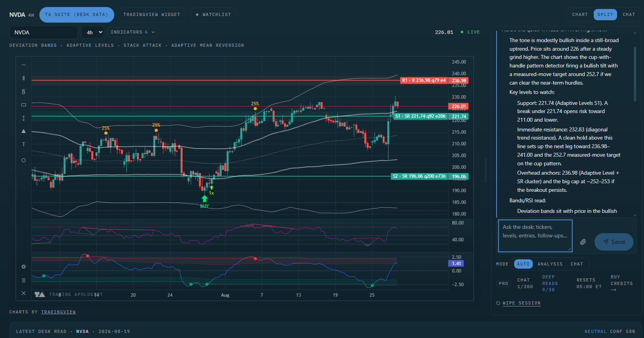
Task: Click the Deviation Bands indicator label
Action: (33, 46)
